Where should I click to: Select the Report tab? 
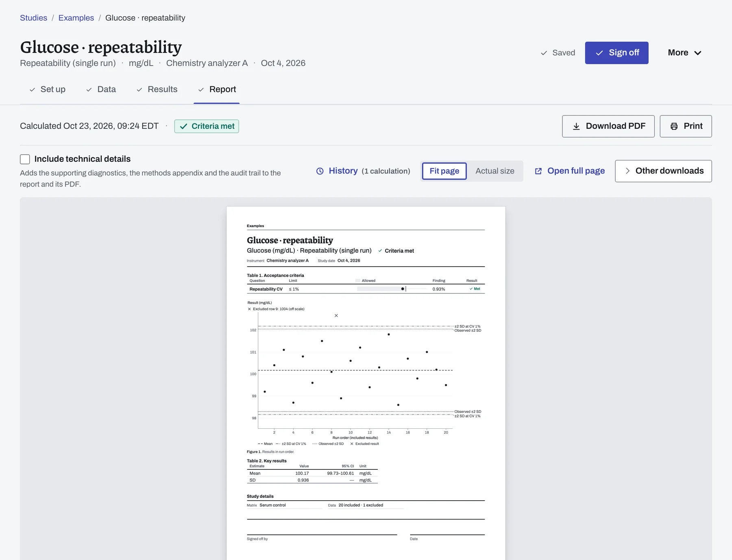[x=217, y=89]
